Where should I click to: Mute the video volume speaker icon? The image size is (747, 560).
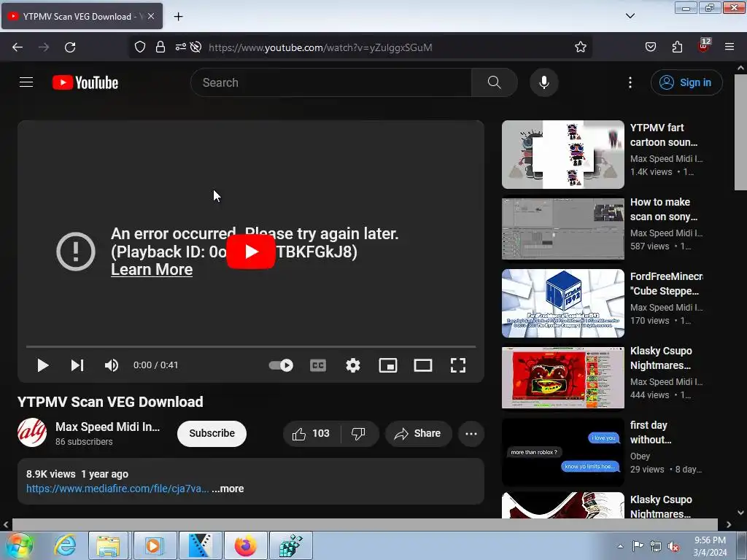tap(112, 365)
